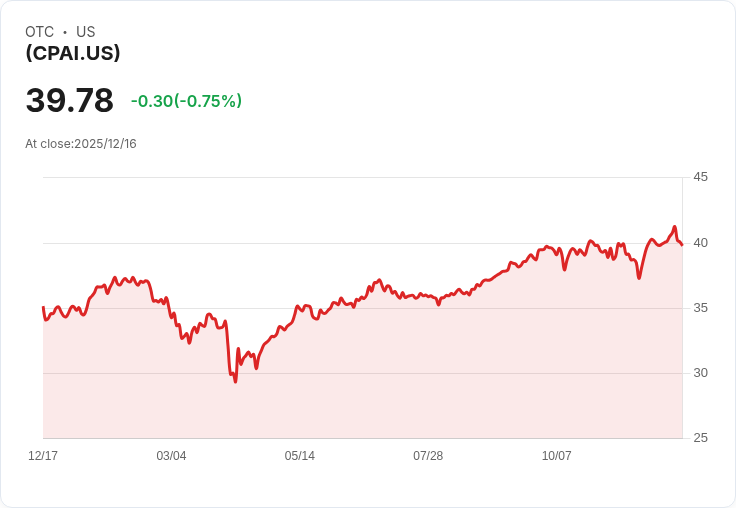The image size is (736, 508).
Task: Click the rightmost end of the price line
Action: point(682,245)
